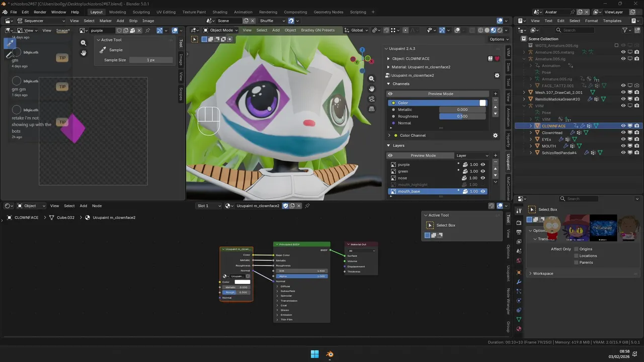Select the eyedropper Sample tool icon
Image resolution: width=644 pixels, height=362 pixels.
10,42
